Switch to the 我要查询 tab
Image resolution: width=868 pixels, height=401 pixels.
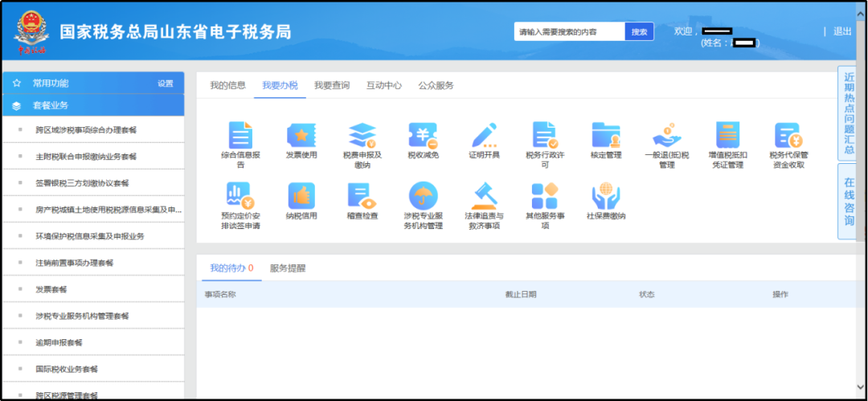(332, 85)
